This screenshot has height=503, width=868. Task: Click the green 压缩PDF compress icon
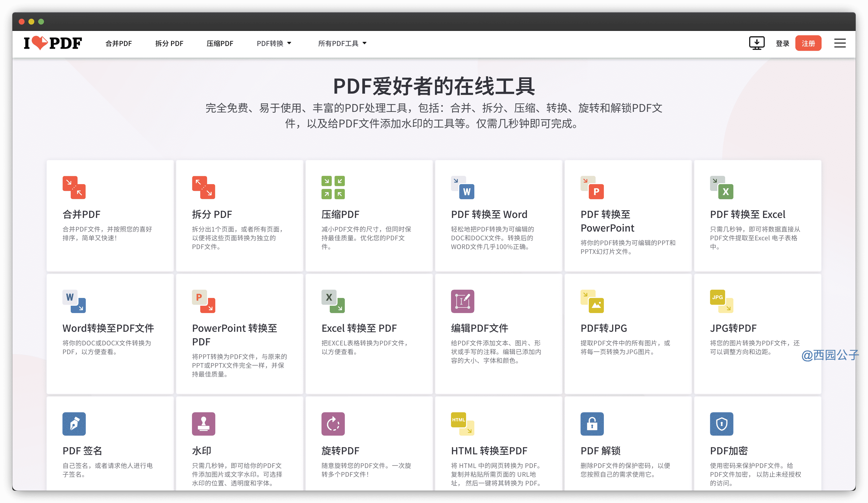(333, 188)
